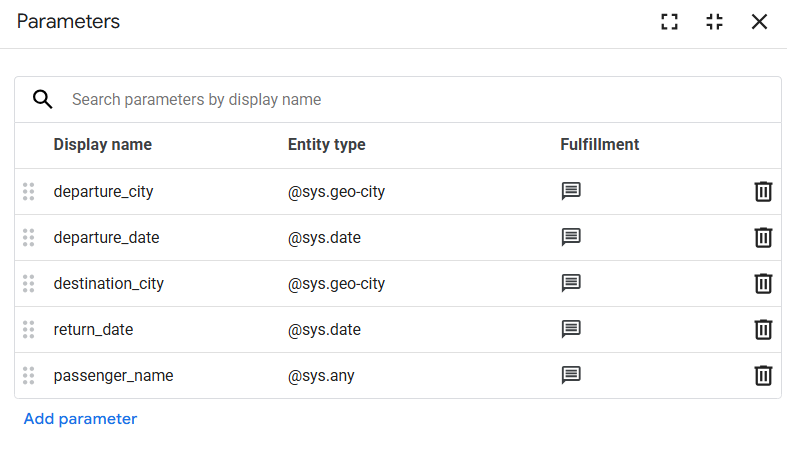Close the Parameters panel

(x=759, y=22)
